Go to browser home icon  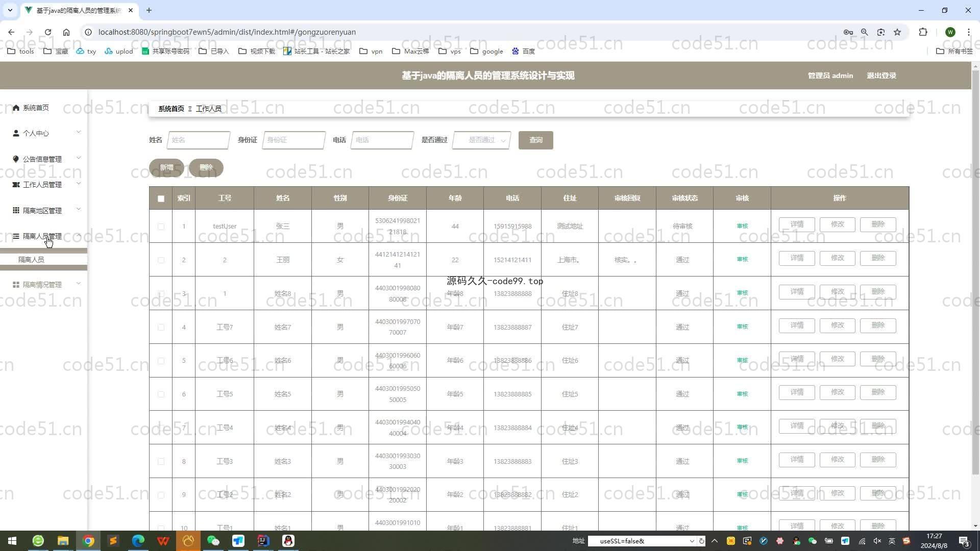pos(66,32)
